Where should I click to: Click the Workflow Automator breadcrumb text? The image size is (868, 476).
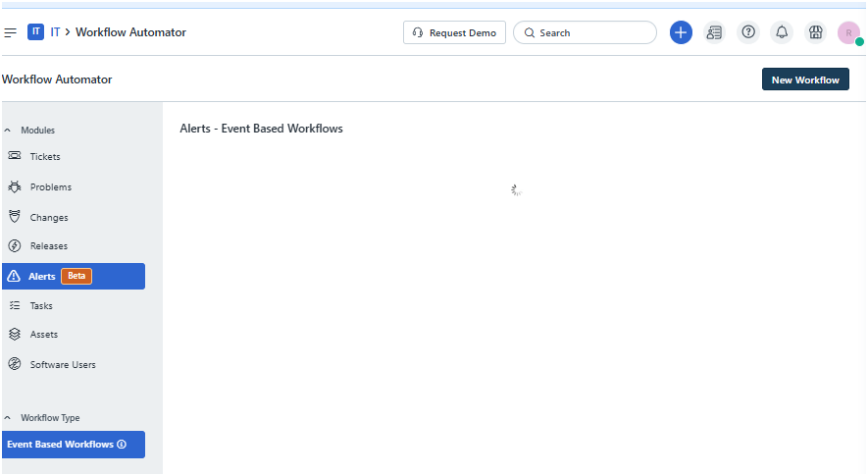tap(130, 32)
